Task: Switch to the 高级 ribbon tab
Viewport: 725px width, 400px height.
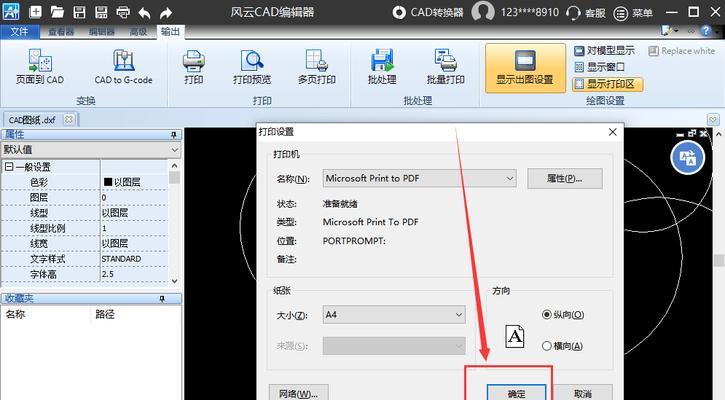Action: (138, 31)
